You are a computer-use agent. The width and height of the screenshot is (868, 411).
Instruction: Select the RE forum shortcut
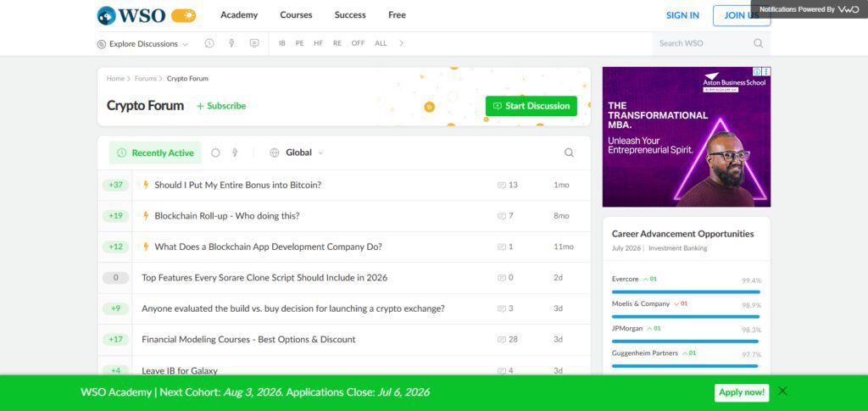tap(337, 43)
